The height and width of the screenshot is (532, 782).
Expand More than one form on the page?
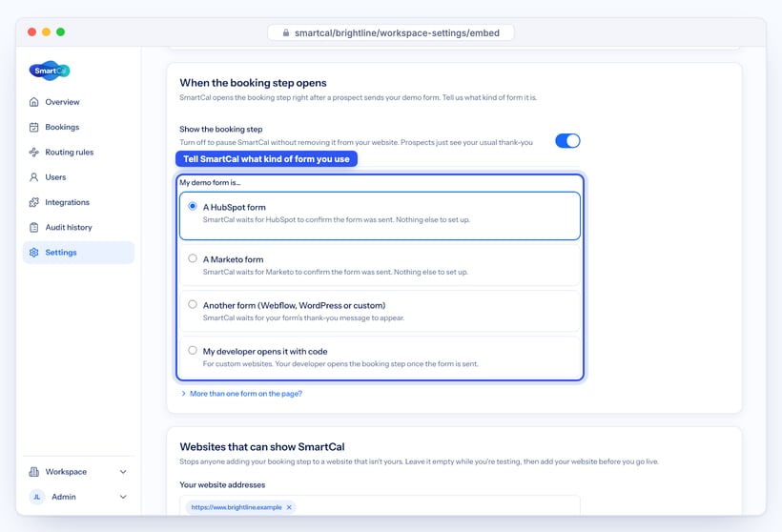point(241,394)
